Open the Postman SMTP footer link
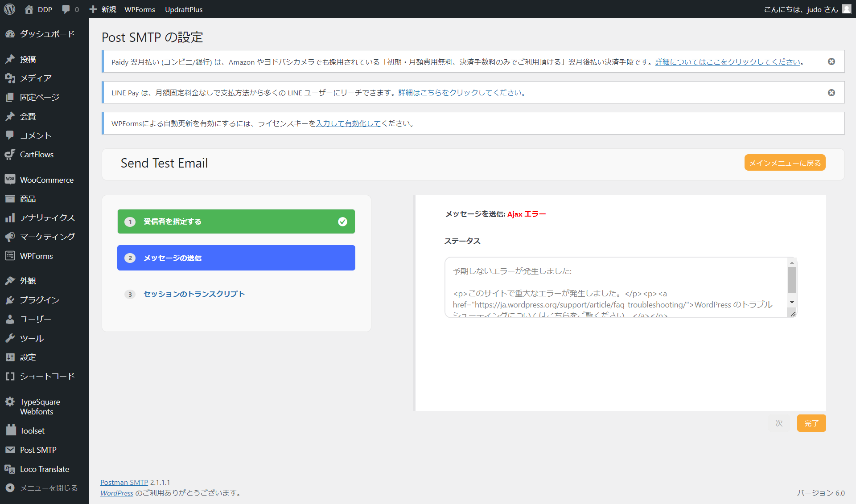The image size is (856, 504). click(124, 482)
